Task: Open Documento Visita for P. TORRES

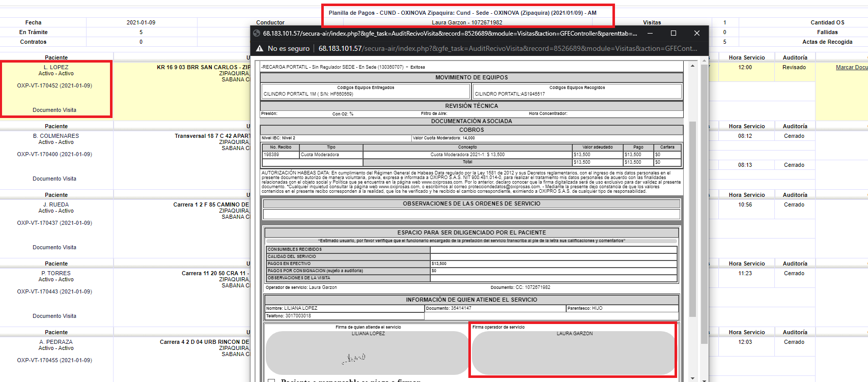Action: [54, 316]
